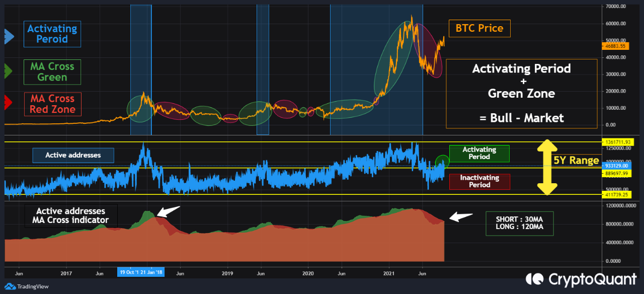Click the green Activating Period label
The image size is (644, 294).
[x=479, y=153]
